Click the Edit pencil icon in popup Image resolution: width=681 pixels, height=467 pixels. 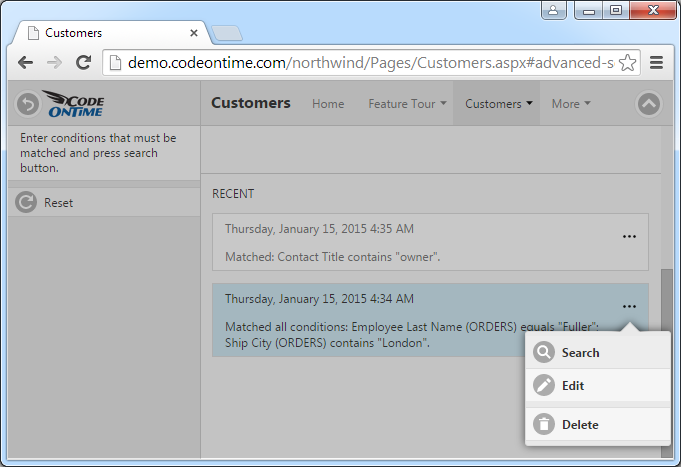pos(544,386)
